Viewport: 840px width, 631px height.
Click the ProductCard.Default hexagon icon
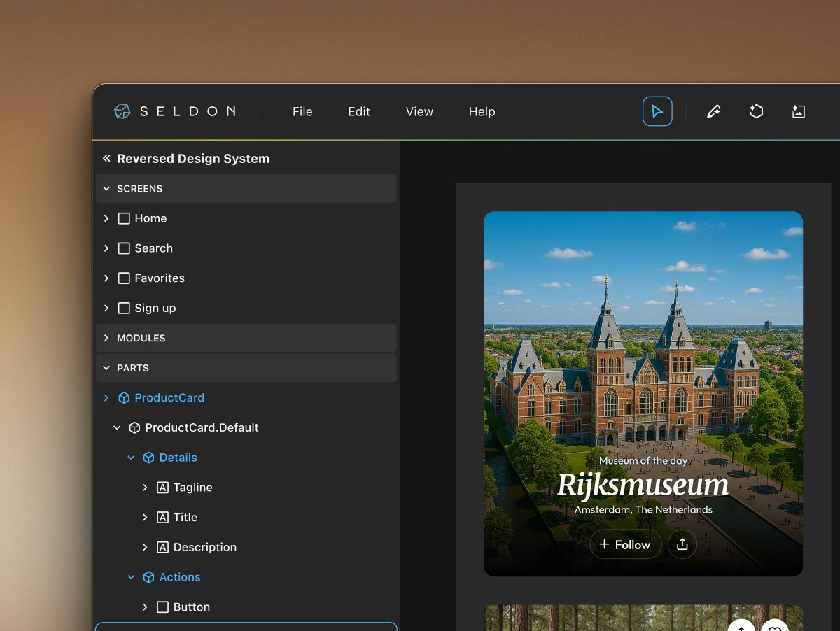134,427
